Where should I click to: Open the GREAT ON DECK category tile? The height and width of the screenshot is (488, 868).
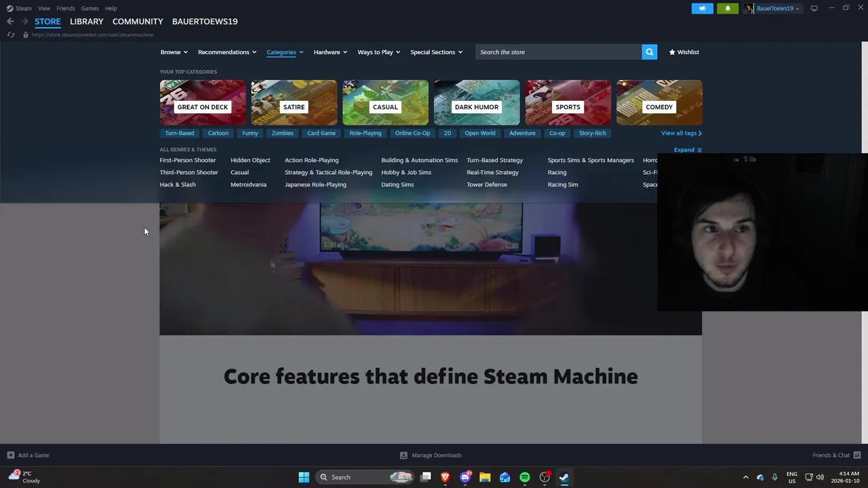tap(203, 102)
